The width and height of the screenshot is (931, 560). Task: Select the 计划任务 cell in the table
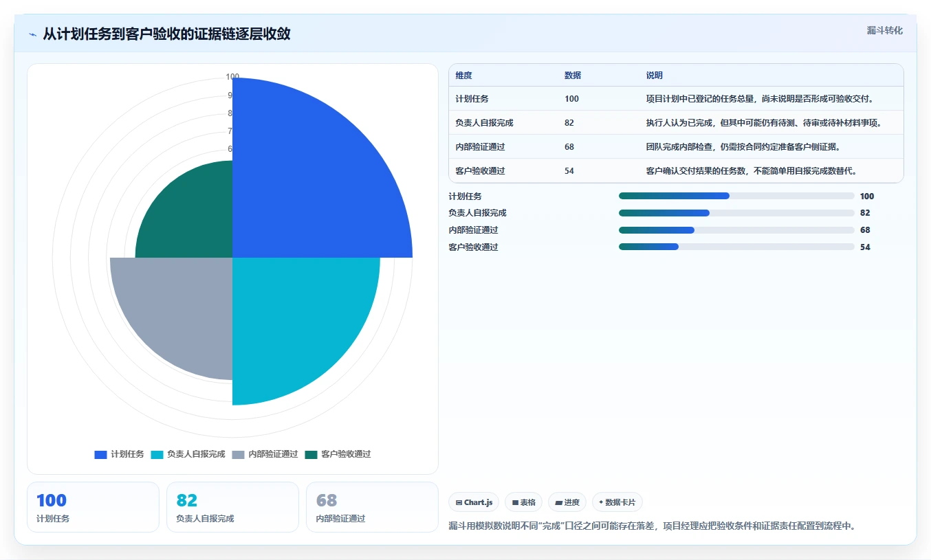click(472, 99)
